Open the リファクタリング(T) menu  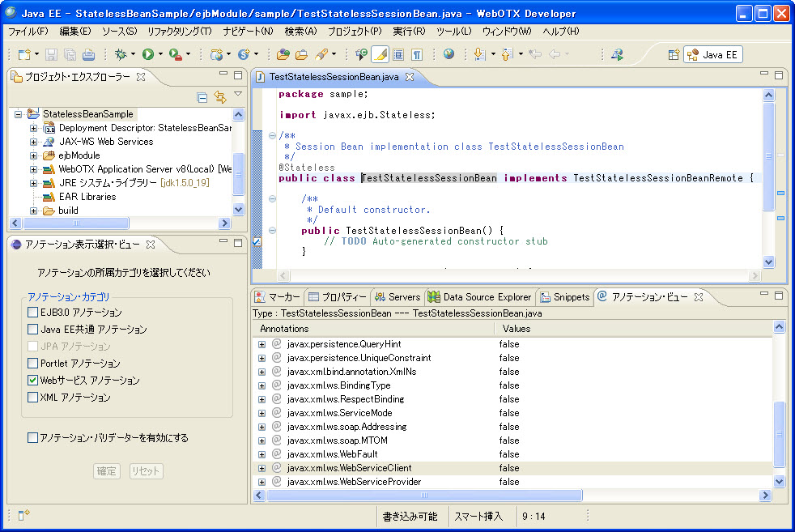(179, 31)
